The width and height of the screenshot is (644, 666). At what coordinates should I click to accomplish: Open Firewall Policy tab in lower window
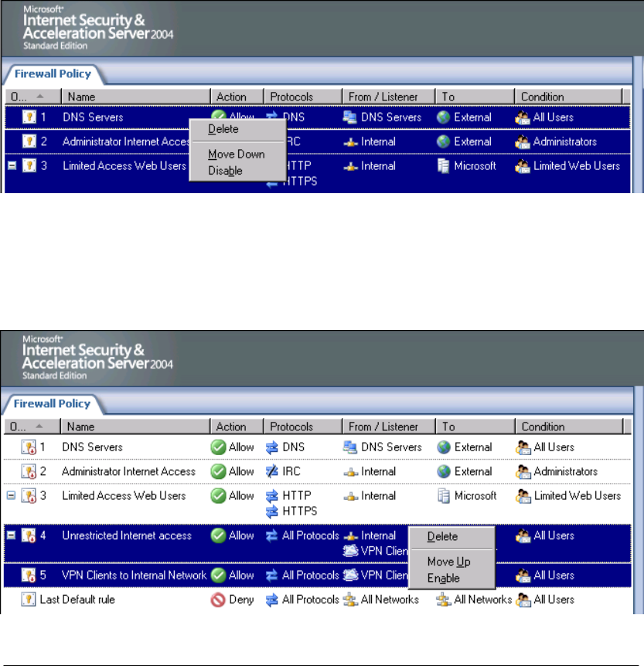(x=52, y=403)
